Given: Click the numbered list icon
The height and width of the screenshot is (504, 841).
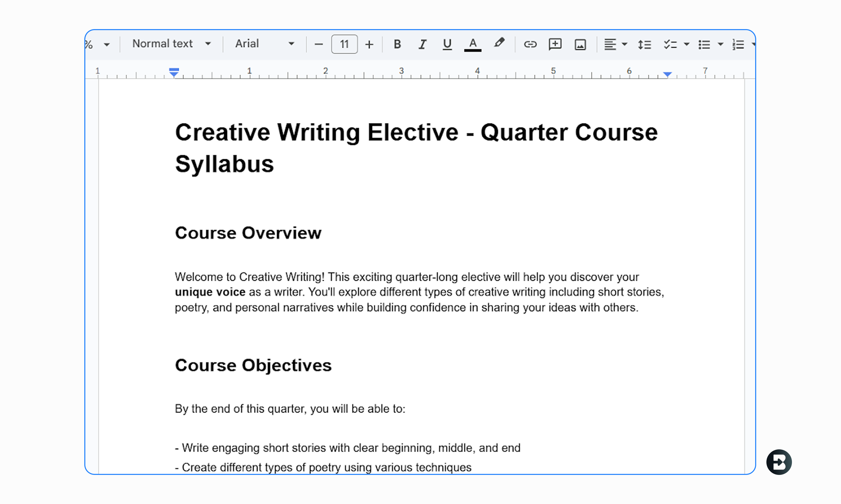Looking at the screenshot, I should pos(738,44).
